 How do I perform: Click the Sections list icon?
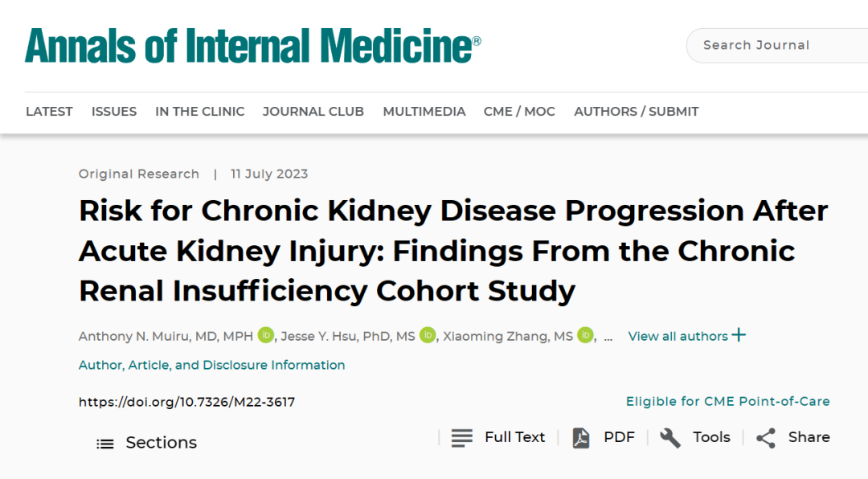pyautogui.click(x=105, y=444)
